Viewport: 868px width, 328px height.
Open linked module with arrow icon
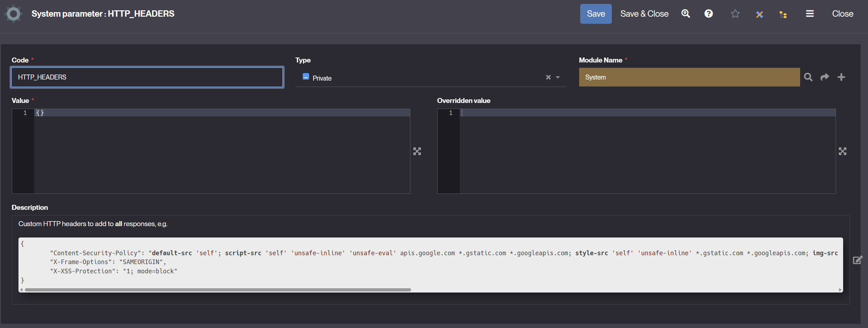(825, 77)
